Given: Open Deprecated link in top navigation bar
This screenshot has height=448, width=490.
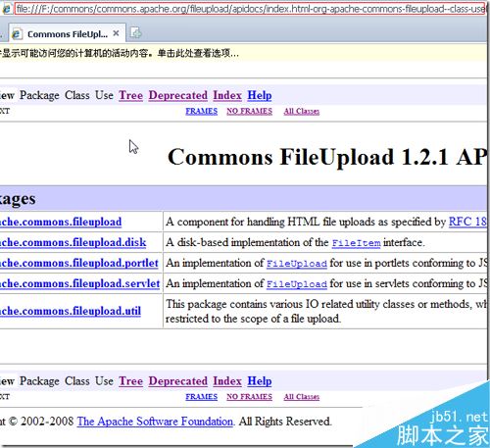Looking at the screenshot, I should tap(178, 95).
